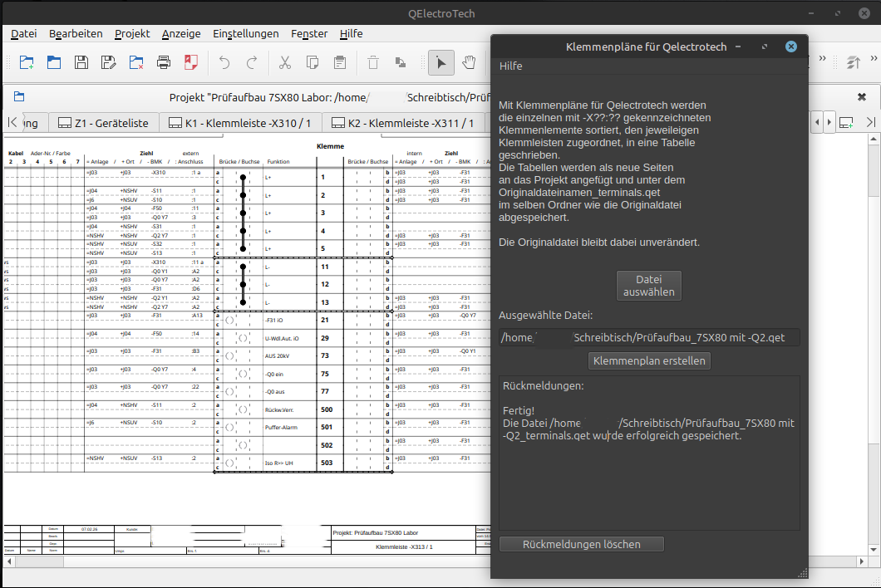Click the Klemmenplan erstellen button
The width and height of the screenshot is (881, 588).
pyautogui.click(x=649, y=360)
